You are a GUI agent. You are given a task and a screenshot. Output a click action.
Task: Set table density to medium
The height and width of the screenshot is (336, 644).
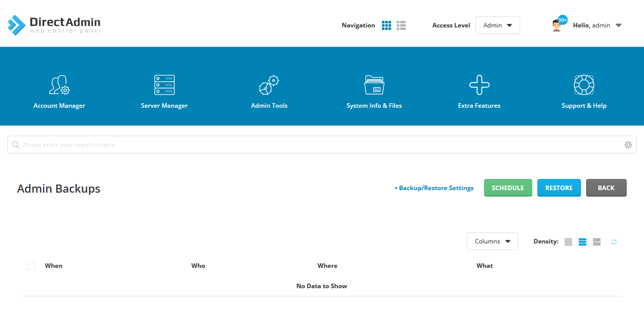pyautogui.click(x=583, y=242)
